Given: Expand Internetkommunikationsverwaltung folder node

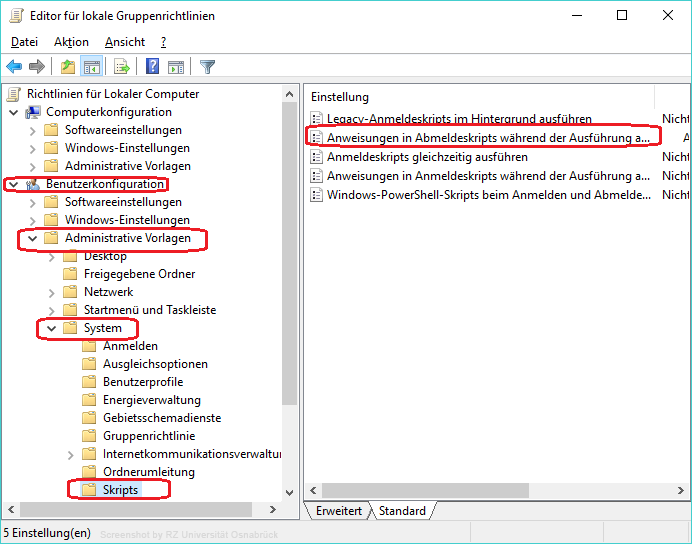Looking at the screenshot, I should [x=71, y=454].
